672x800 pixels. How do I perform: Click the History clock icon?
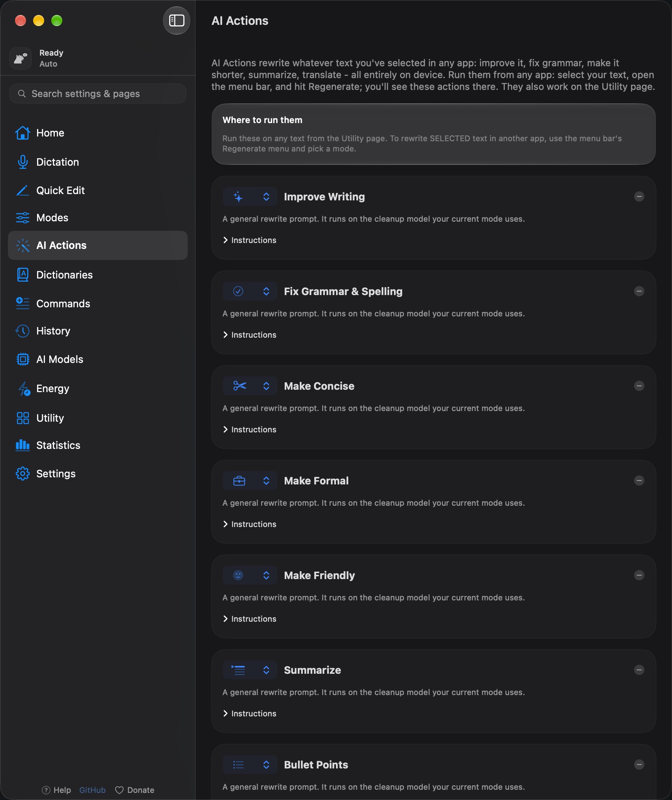tap(22, 331)
